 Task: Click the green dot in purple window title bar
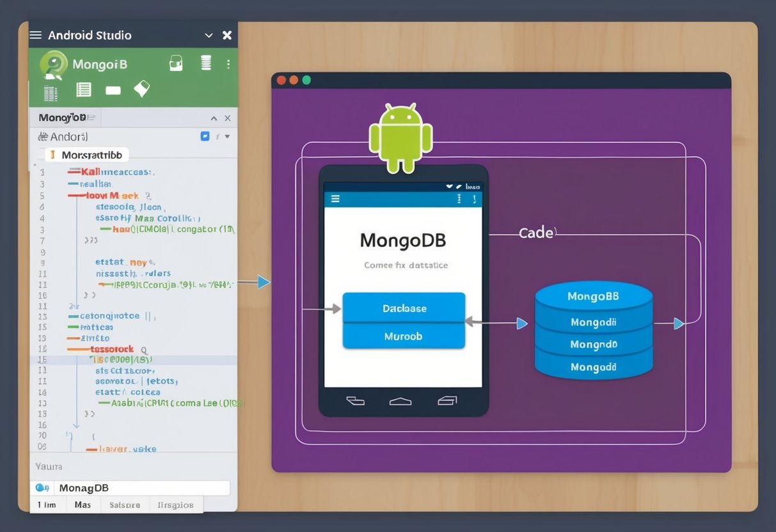click(x=306, y=81)
